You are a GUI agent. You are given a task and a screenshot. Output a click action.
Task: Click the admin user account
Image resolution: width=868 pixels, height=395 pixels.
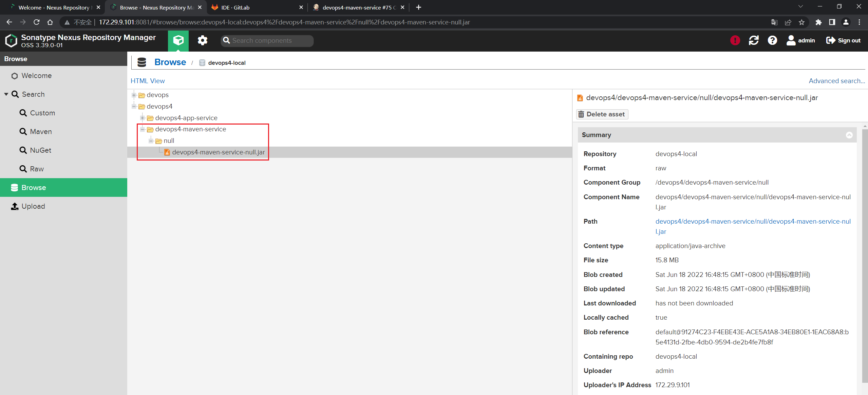click(x=800, y=40)
